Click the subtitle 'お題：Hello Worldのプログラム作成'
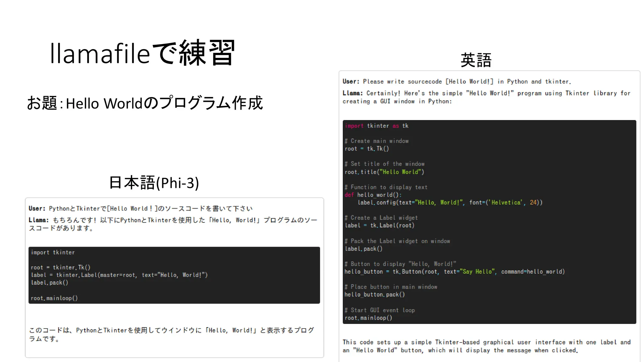The image size is (644, 362). (x=145, y=103)
